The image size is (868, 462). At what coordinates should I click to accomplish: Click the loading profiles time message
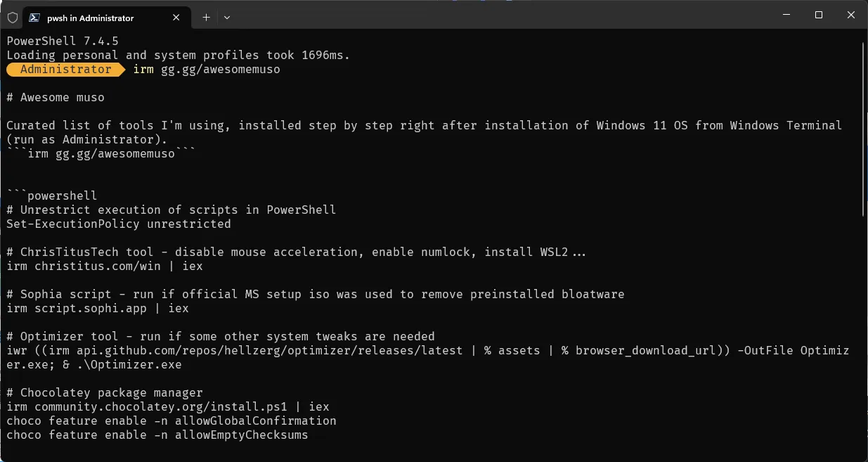point(176,55)
